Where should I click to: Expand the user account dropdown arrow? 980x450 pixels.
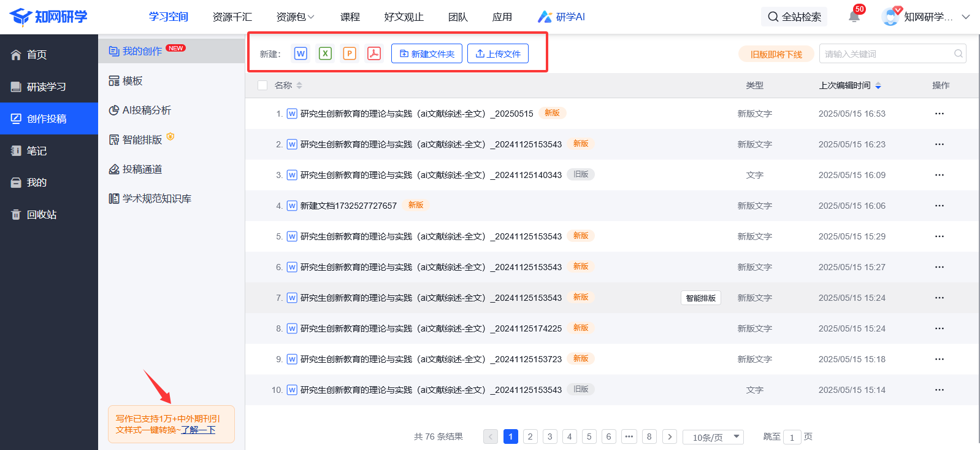tap(966, 17)
